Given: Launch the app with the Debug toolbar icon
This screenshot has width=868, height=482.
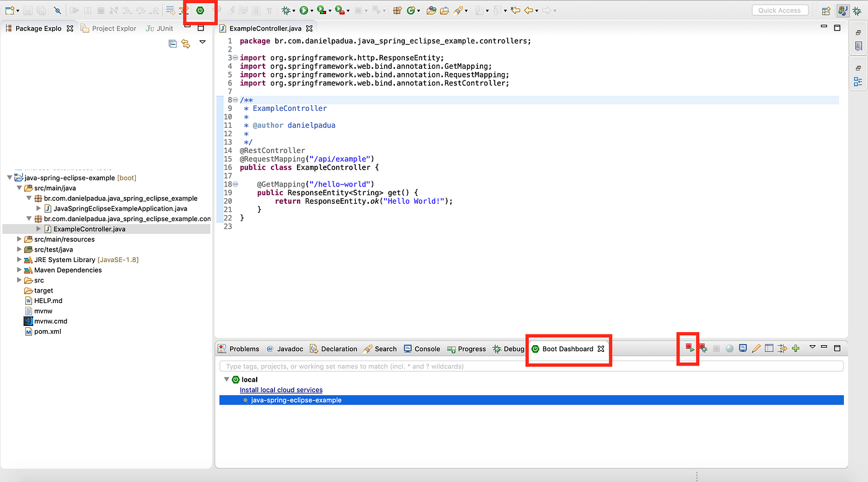Looking at the screenshot, I should (x=286, y=10).
